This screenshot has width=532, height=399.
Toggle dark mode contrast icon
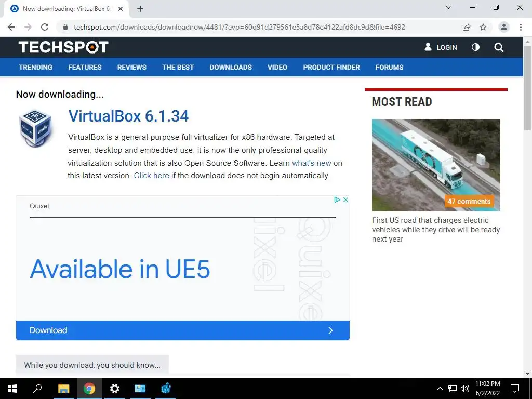click(476, 47)
